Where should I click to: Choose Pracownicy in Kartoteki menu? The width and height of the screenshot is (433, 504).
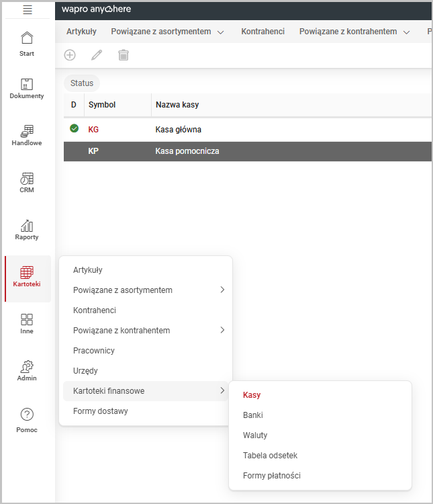click(94, 351)
